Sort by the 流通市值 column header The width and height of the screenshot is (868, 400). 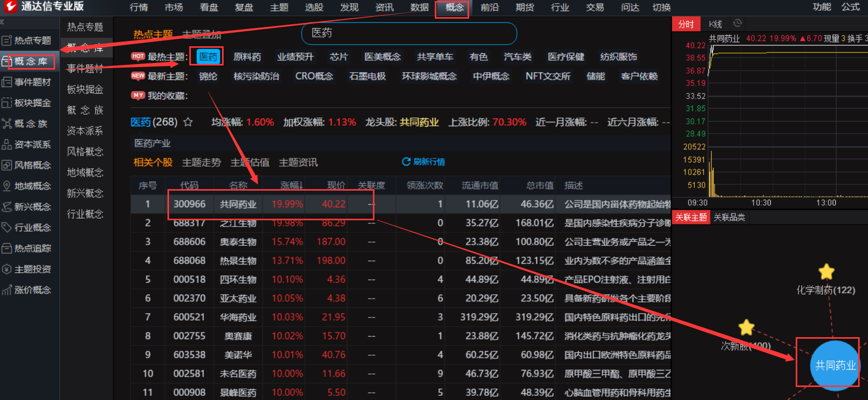480,185
